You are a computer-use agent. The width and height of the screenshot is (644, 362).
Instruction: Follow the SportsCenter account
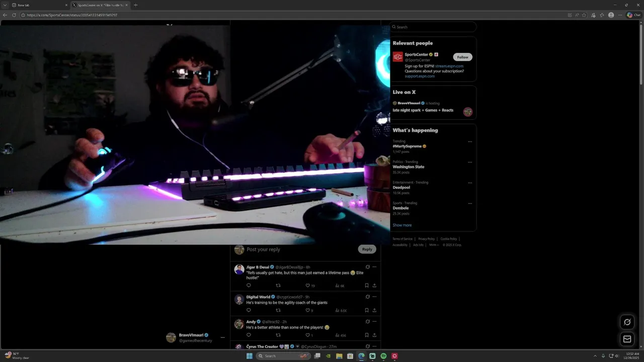(462, 57)
